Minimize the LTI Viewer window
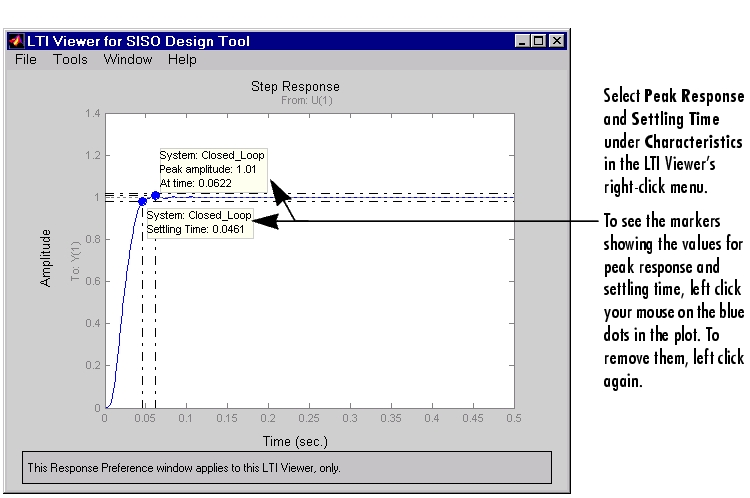Viewport: 750px width, 498px height. [522, 41]
